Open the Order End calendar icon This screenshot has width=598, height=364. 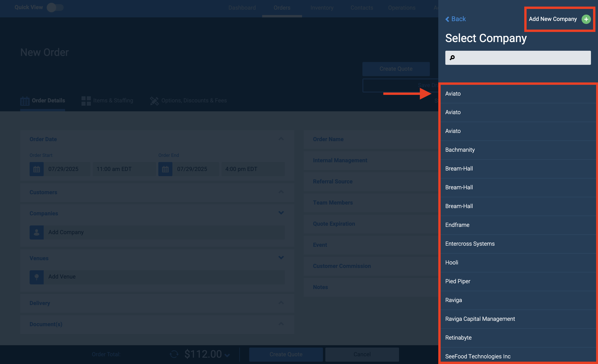pos(165,169)
